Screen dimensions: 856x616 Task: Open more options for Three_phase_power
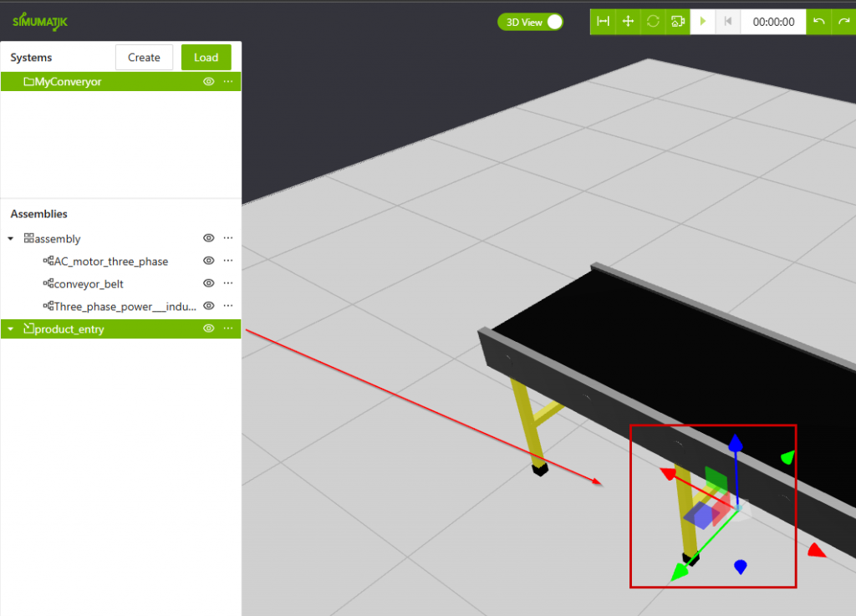[x=228, y=306]
